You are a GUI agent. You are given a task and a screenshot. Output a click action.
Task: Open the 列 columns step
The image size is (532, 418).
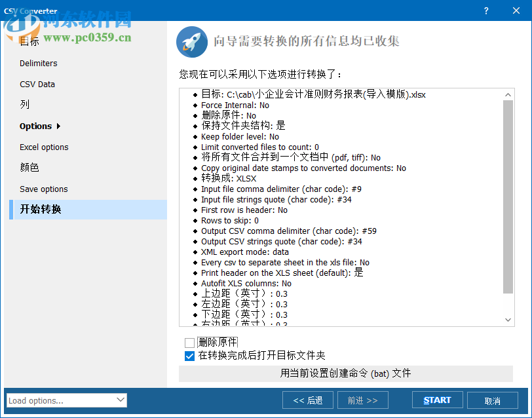coord(24,105)
